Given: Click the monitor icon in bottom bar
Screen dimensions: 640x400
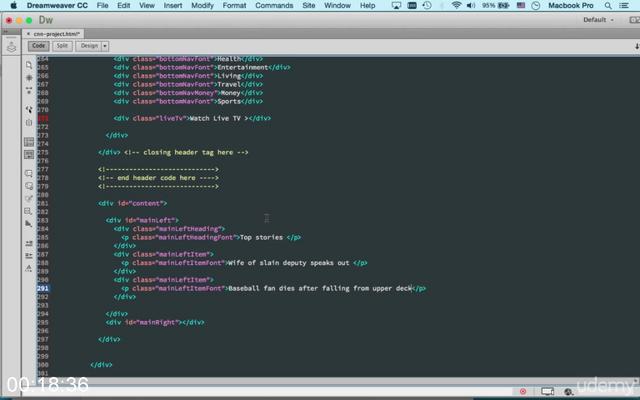Looking at the screenshot, I should tap(547, 391).
